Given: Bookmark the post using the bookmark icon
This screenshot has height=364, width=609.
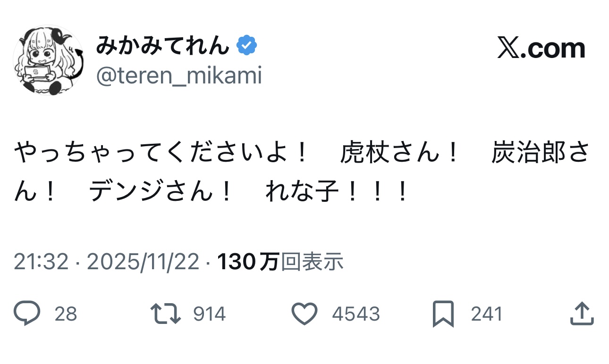Looking at the screenshot, I should (443, 314).
